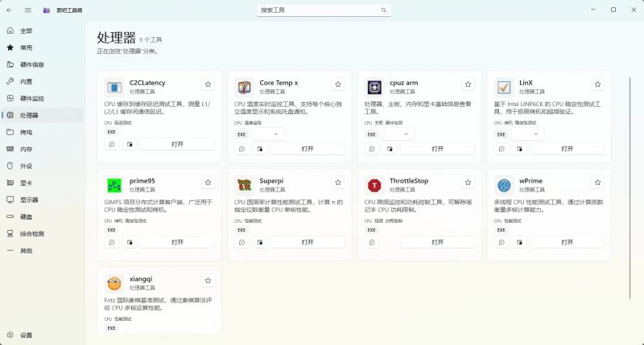Favorite wPrime with its star
The image size is (644, 345).
tap(597, 182)
